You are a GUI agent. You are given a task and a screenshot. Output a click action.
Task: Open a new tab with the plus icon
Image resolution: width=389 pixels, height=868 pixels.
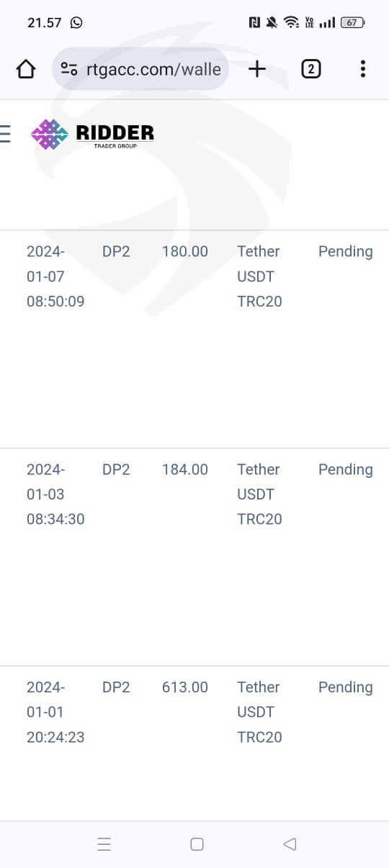coord(257,69)
